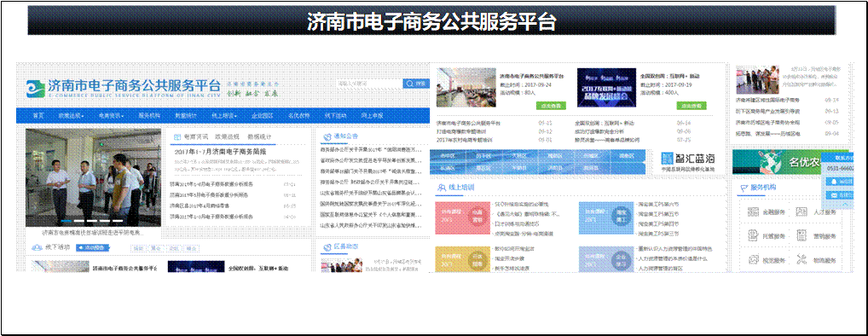Open the 成功打造爆款安全分析 list entry
Image resolution: width=868 pixels, height=336 pixels.
(599, 131)
